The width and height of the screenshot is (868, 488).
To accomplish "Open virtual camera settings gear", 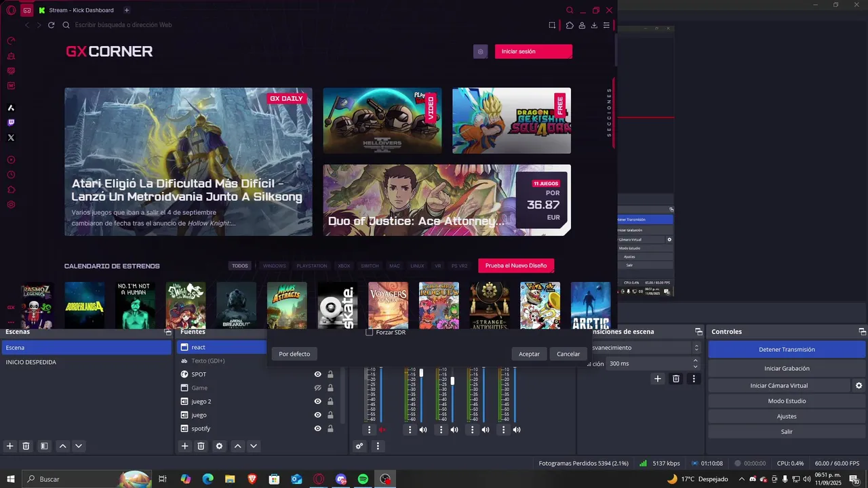I will click(x=859, y=386).
